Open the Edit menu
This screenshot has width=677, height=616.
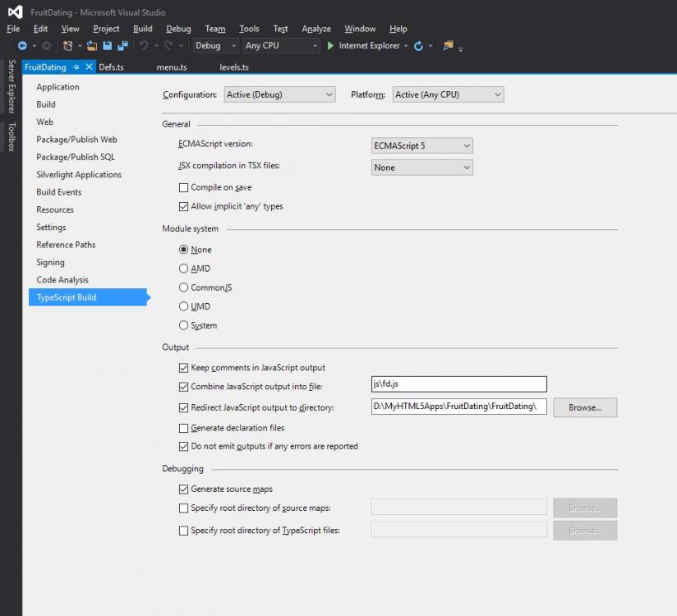(40, 29)
